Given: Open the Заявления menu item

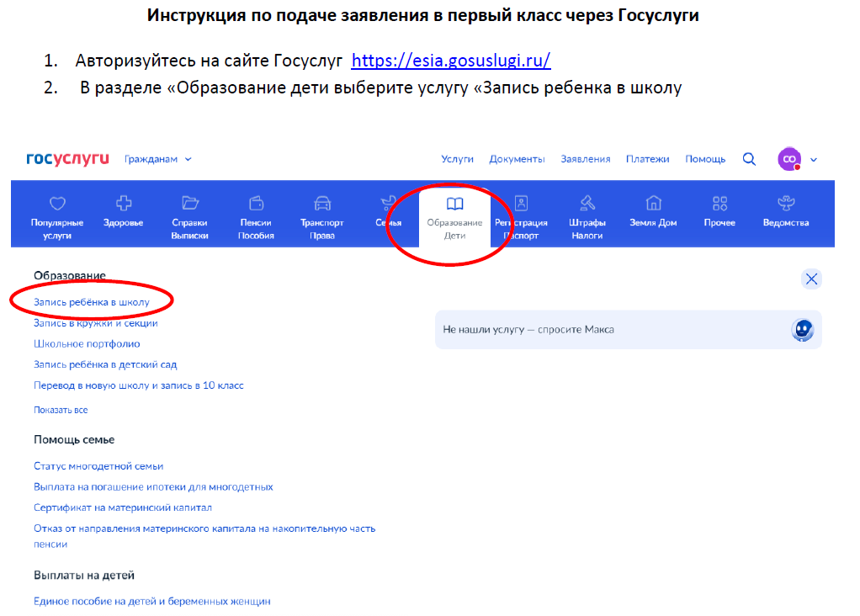Looking at the screenshot, I should [x=585, y=159].
